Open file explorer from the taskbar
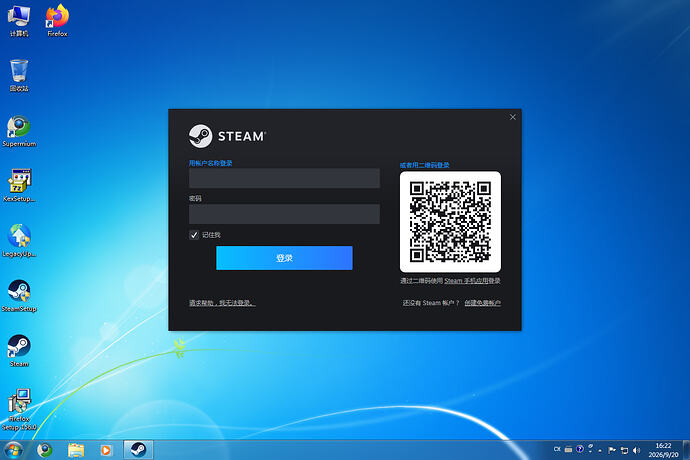This screenshot has width=690, height=460. point(76,450)
